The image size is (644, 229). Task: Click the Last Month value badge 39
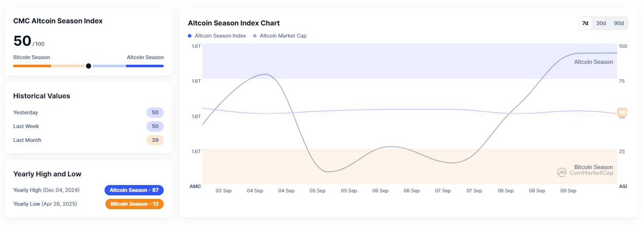155,140
